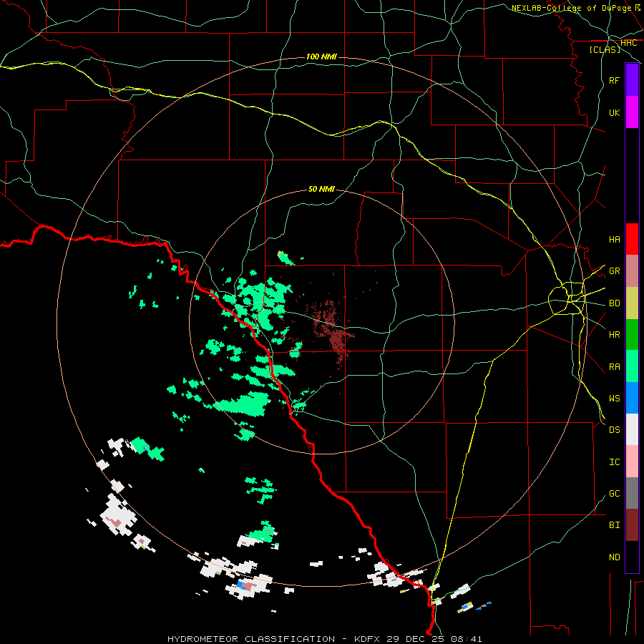Click the [CLAS] label

(x=605, y=50)
